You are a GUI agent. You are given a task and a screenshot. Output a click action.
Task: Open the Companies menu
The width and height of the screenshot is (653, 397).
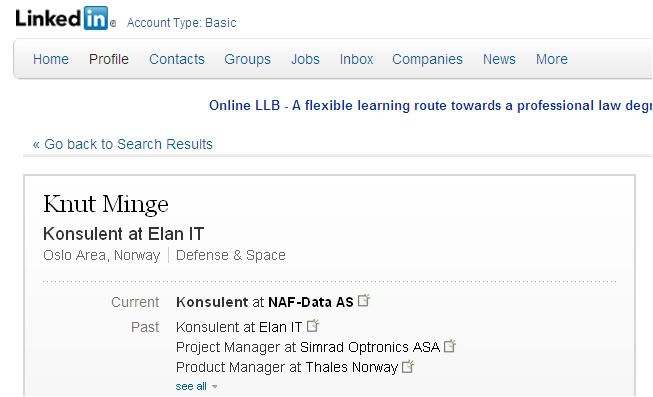pyautogui.click(x=427, y=59)
